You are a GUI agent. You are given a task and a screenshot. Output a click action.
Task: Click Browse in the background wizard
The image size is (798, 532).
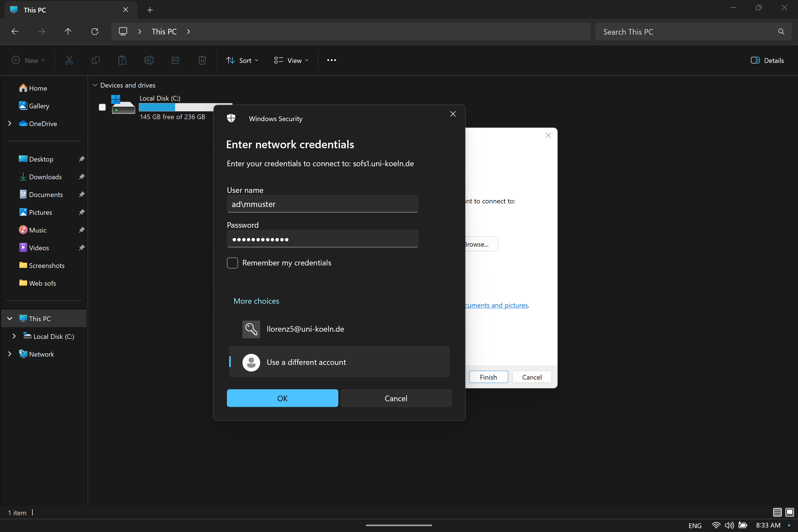click(481, 244)
